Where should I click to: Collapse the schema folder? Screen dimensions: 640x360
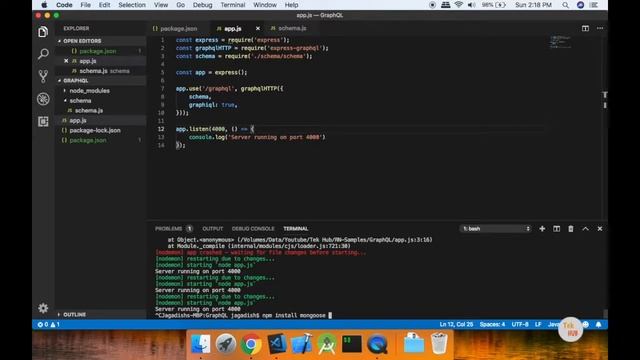tap(80, 100)
